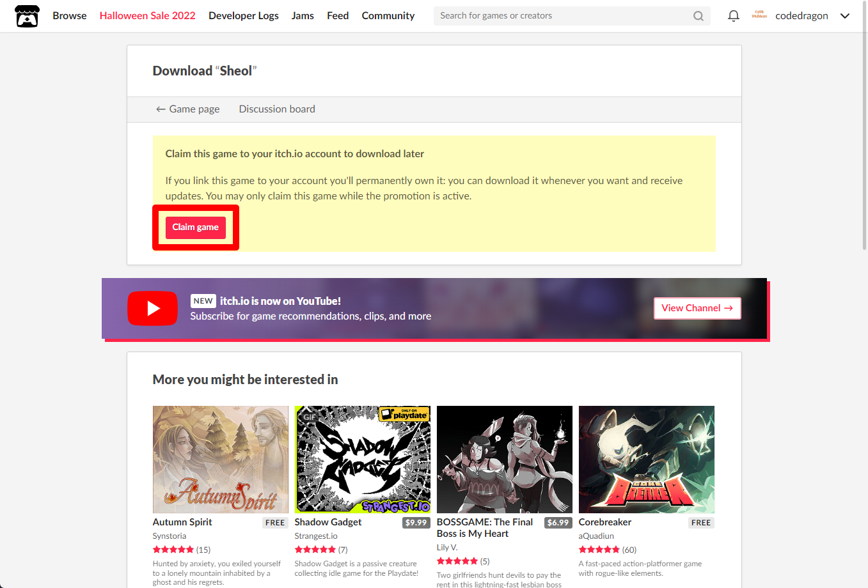Open the Discussion board

pyautogui.click(x=277, y=109)
